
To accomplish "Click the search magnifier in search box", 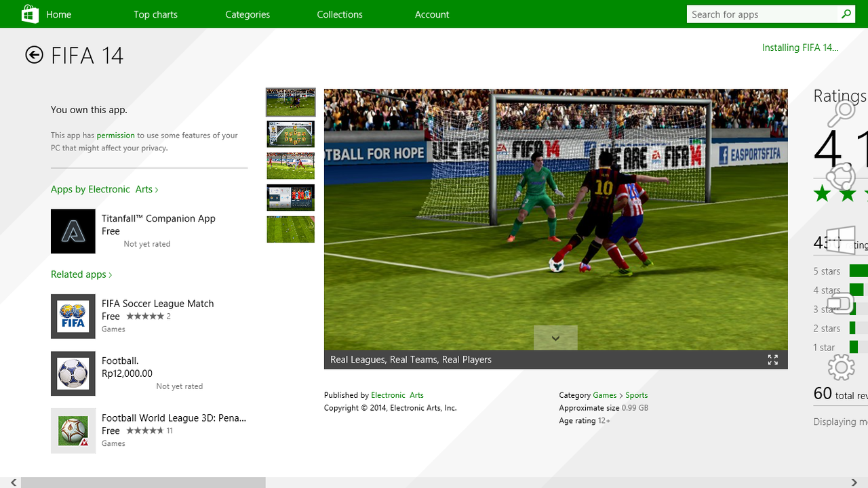I will pyautogui.click(x=846, y=14).
